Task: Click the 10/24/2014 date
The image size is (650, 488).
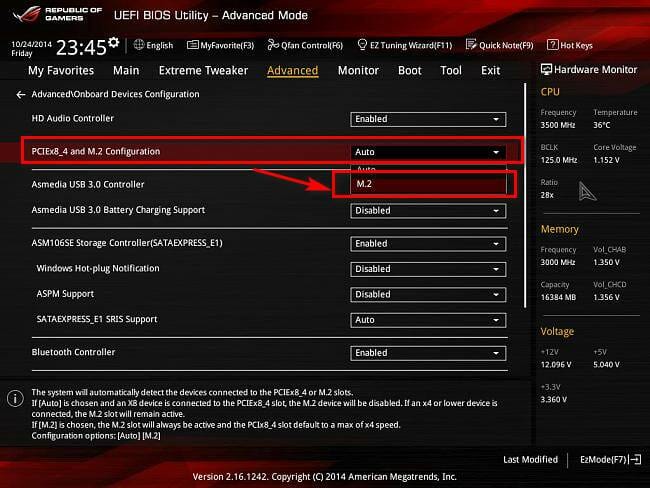Action: tap(32, 44)
